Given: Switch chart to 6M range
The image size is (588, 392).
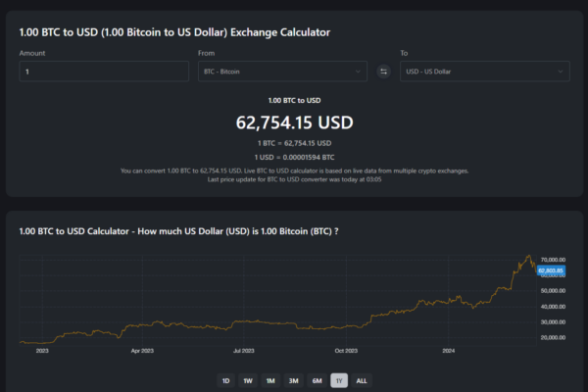Looking at the screenshot, I should pos(317,380).
